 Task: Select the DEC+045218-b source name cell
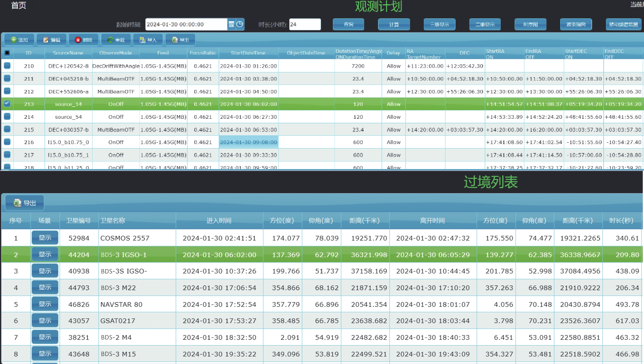point(68,79)
